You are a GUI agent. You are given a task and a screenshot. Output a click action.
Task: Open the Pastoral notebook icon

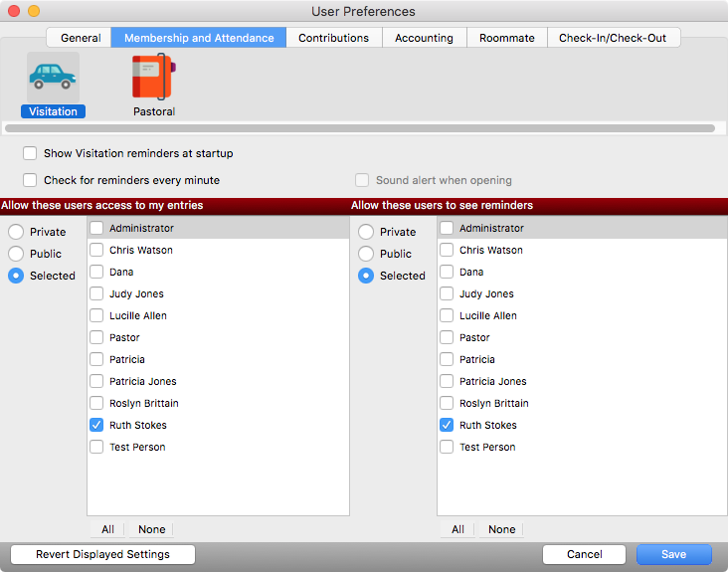(153, 78)
